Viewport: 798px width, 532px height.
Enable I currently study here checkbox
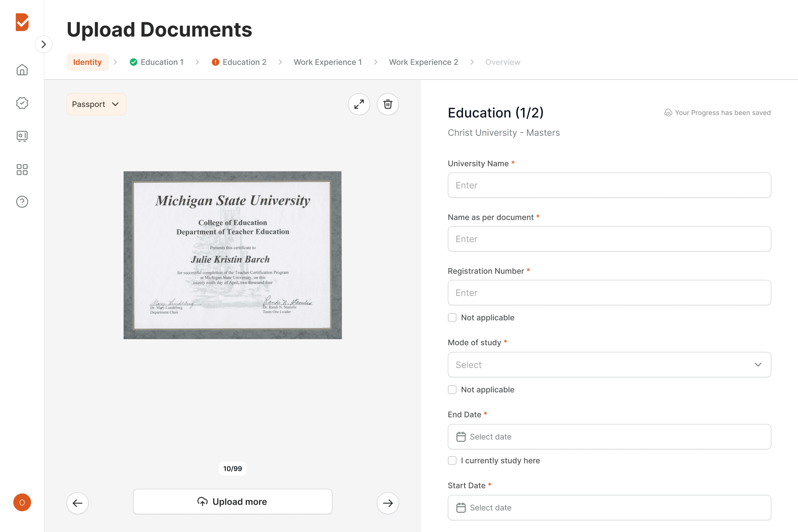(452, 461)
